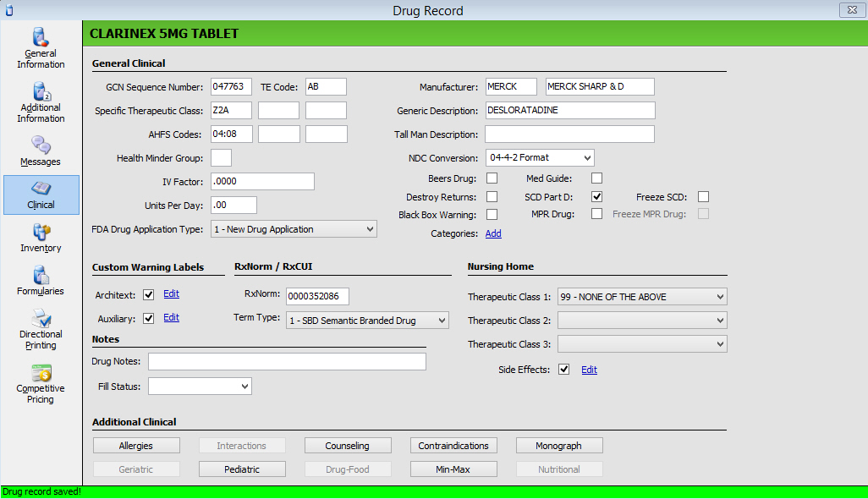Viewport: 868px width, 499px height.
Task: Click the IV Factor field
Action: pos(262,181)
